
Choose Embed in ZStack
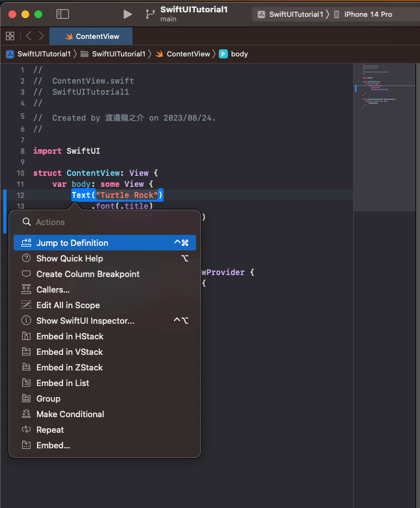coord(105,367)
